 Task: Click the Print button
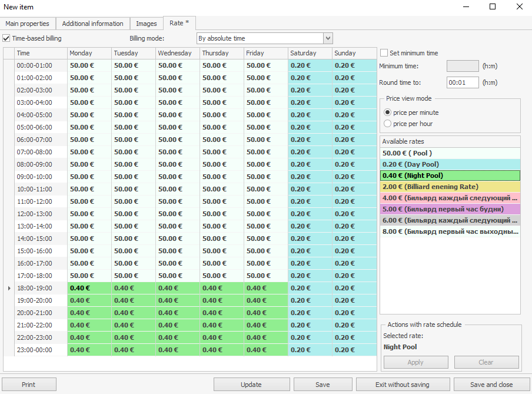(x=29, y=385)
